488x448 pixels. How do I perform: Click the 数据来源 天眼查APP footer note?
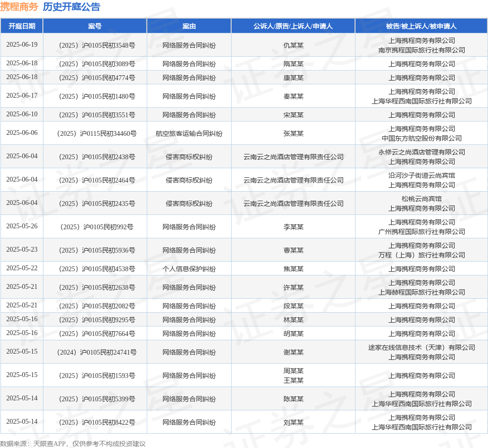pos(73,444)
